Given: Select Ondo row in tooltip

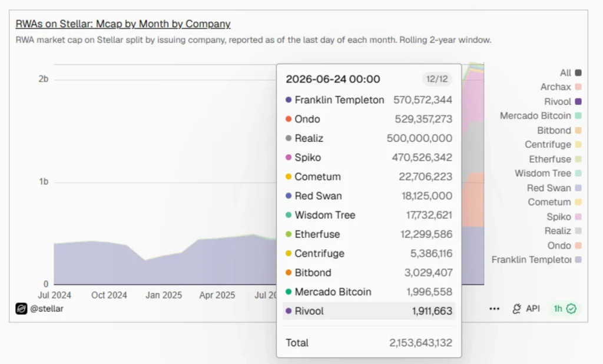Looking at the screenshot, I should 369,120.
